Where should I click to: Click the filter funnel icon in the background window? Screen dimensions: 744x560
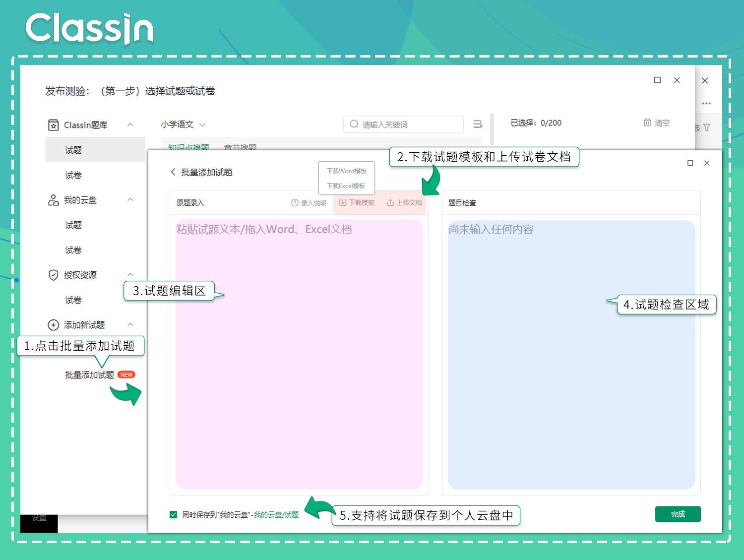coord(707,128)
